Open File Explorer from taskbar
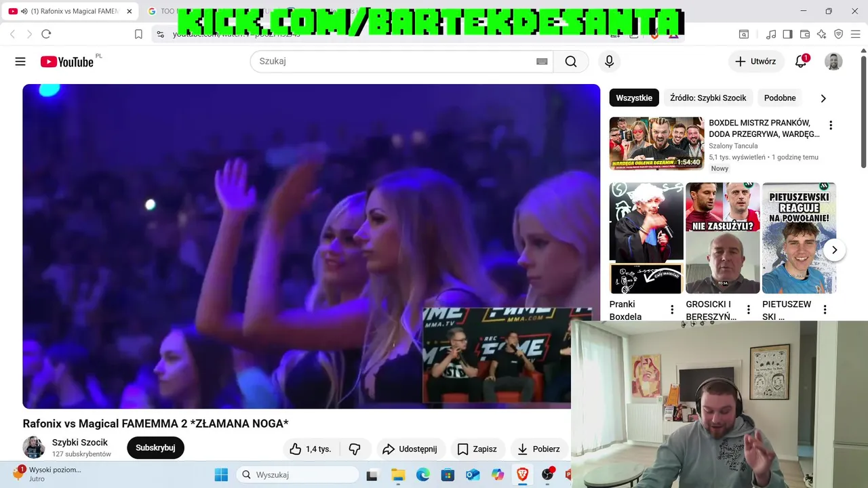 point(397,474)
